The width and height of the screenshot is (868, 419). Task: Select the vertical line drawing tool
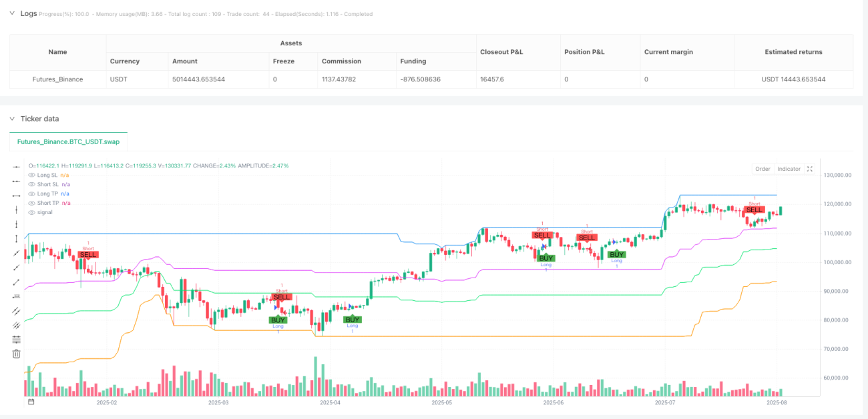[x=17, y=210]
